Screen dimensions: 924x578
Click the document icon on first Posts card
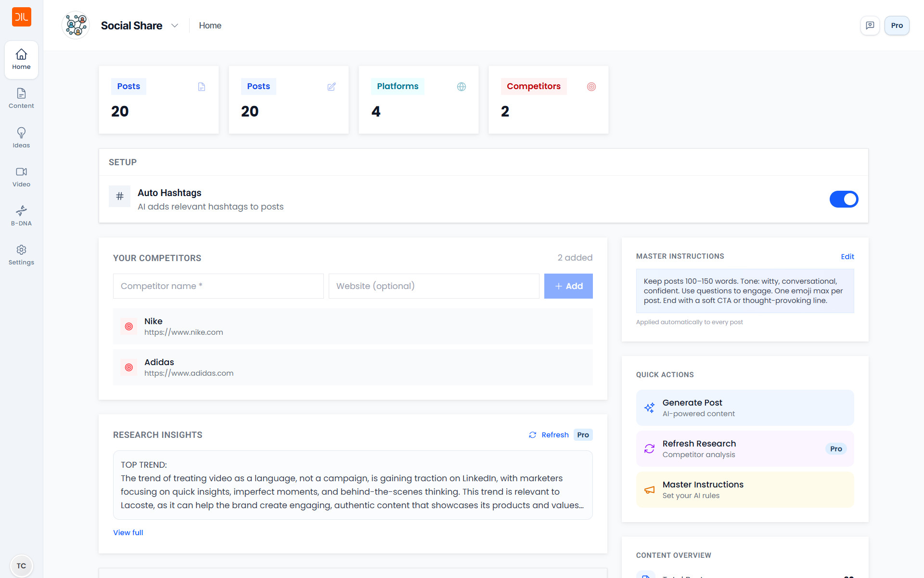202,87
